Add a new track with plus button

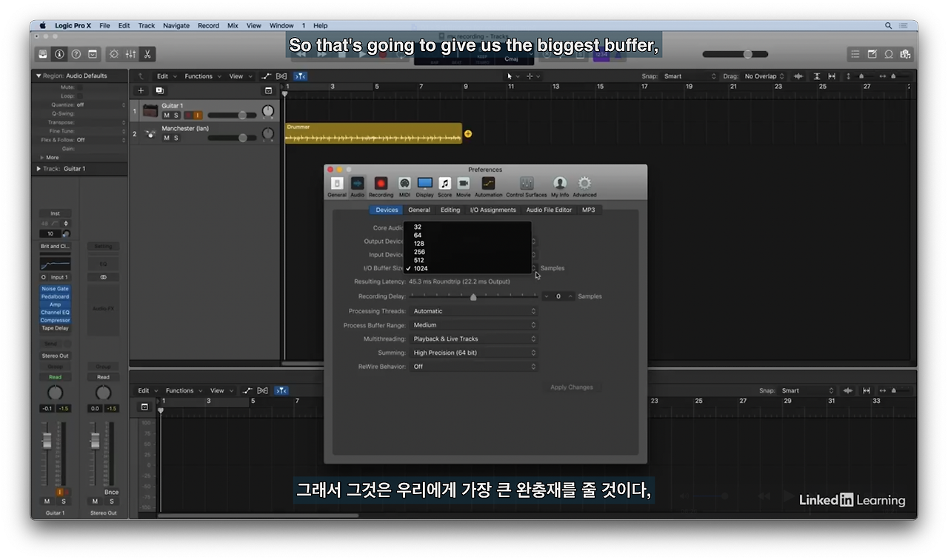coord(141,90)
